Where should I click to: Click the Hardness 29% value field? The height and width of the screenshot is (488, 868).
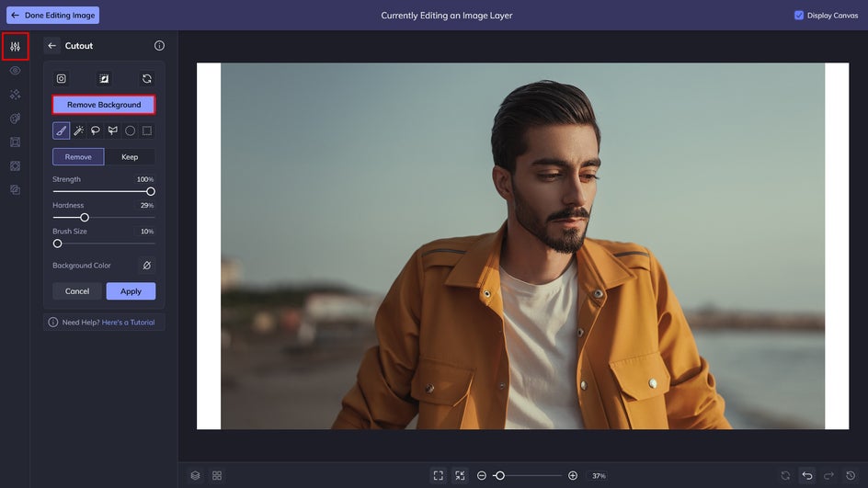tap(146, 205)
